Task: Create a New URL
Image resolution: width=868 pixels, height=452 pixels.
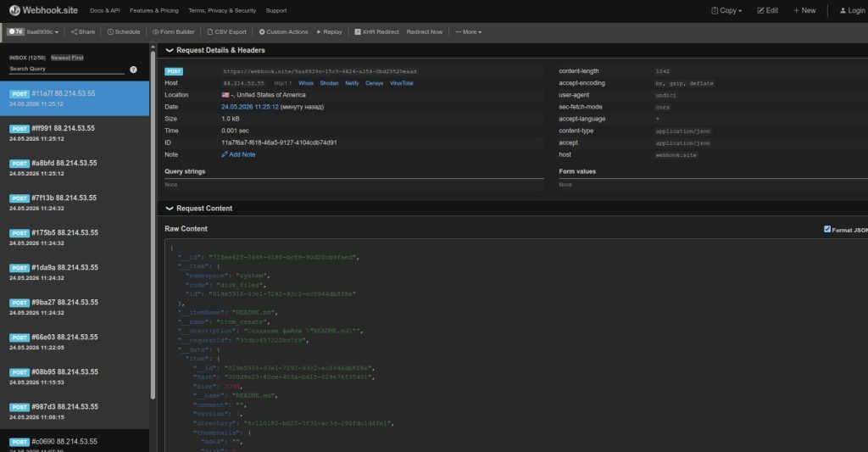Action: point(804,10)
